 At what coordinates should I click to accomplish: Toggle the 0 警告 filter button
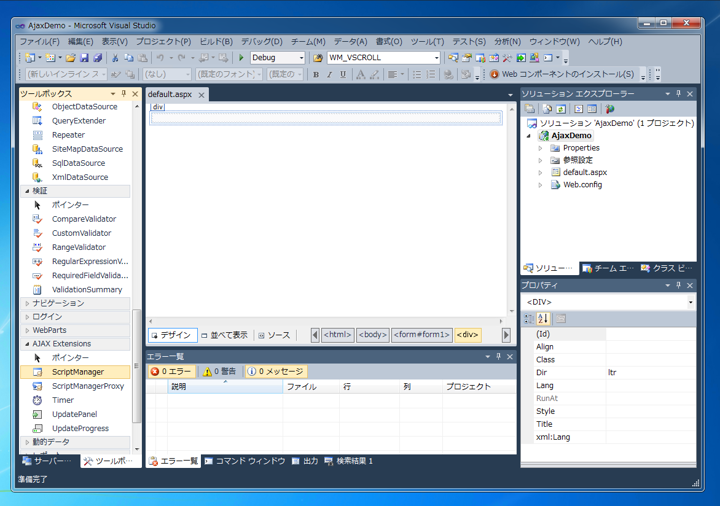coord(219,371)
